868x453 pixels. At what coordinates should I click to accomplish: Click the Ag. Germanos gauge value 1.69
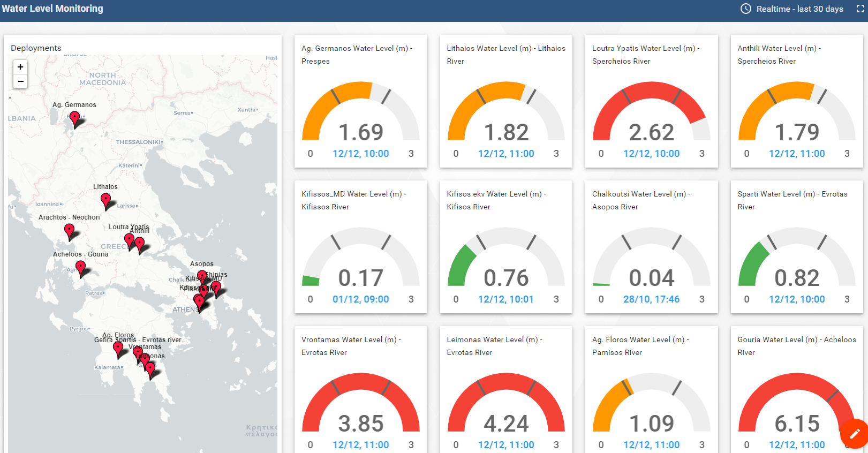[x=361, y=132]
